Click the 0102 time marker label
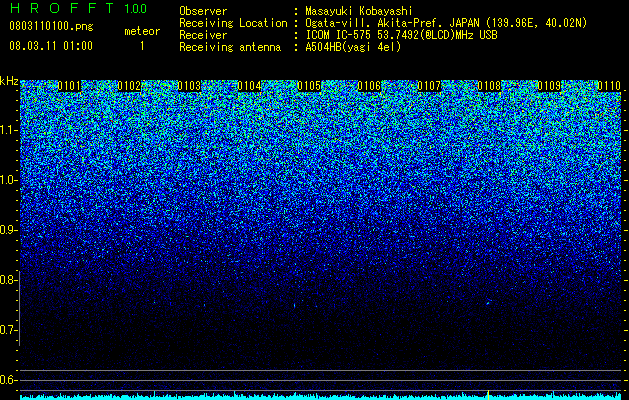 pyautogui.click(x=129, y=86)
